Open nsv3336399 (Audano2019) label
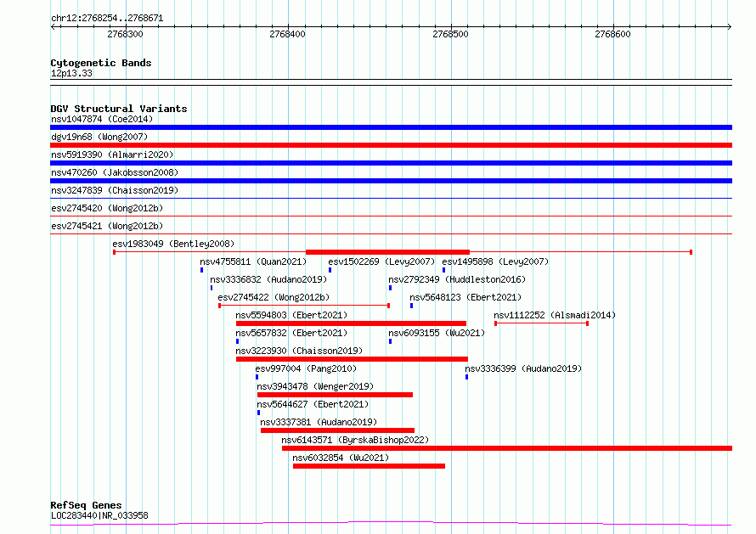The width and height of the screenshot is (756, 534). click(523, 368)
